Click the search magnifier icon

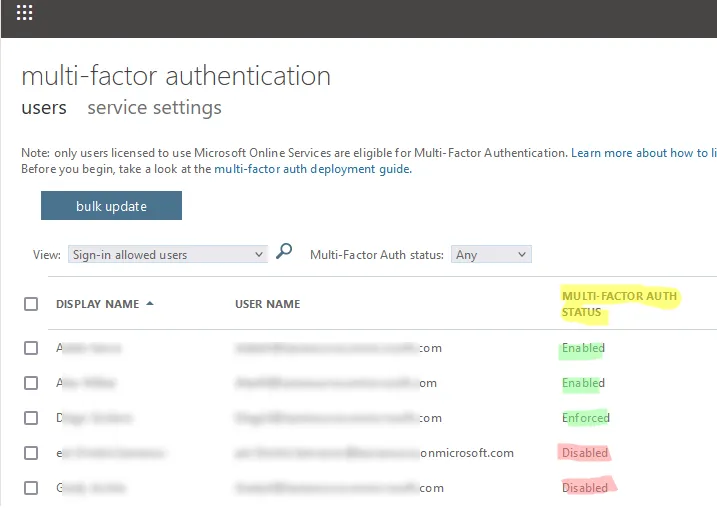[x=284, y=251]
